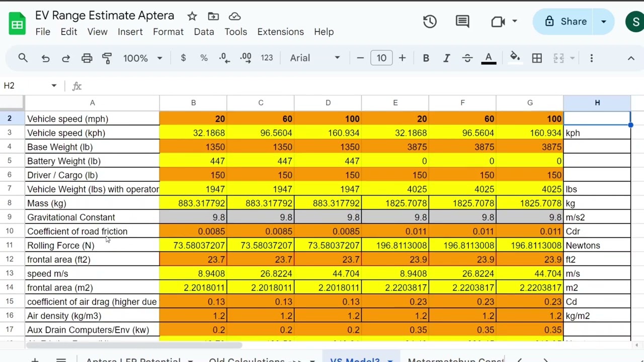Image resolution: width=644 pixels, height=362 pixels.
Task: Select the Air density (kg/m3) cell
Action: tap(92, 316)
